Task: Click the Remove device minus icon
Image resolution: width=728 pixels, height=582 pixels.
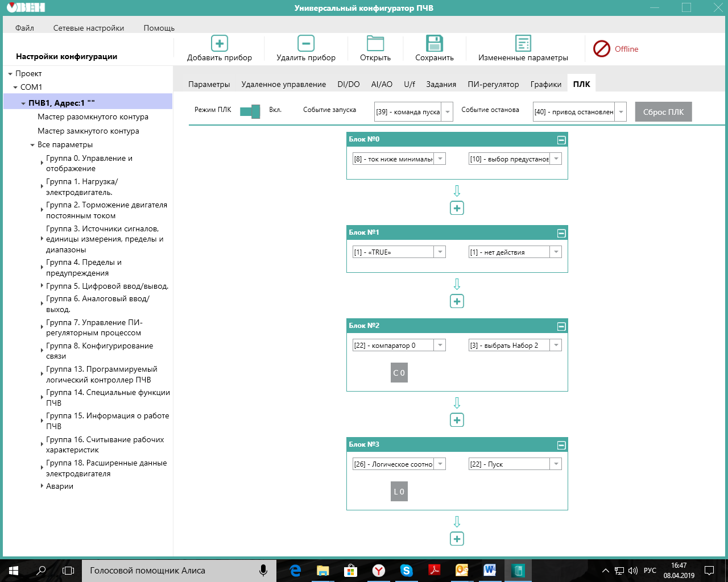Action: coord(306,43)
